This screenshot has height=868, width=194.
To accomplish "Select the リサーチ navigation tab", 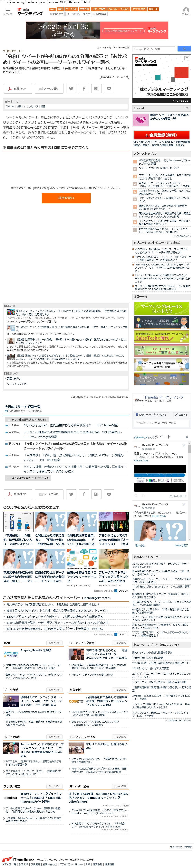I will pos(153,9).
